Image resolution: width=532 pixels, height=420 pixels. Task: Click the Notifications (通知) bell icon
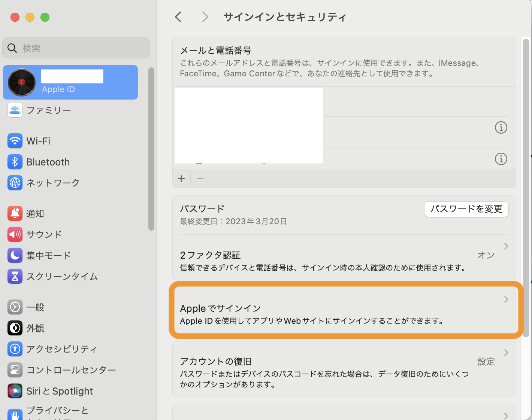[x=15, y=213]
